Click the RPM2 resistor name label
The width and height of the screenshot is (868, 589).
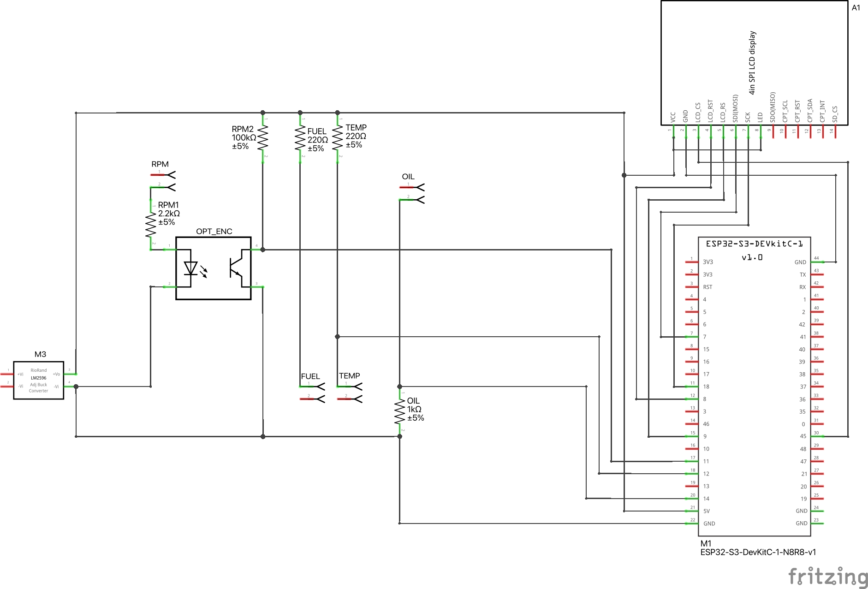click(243, 129)
